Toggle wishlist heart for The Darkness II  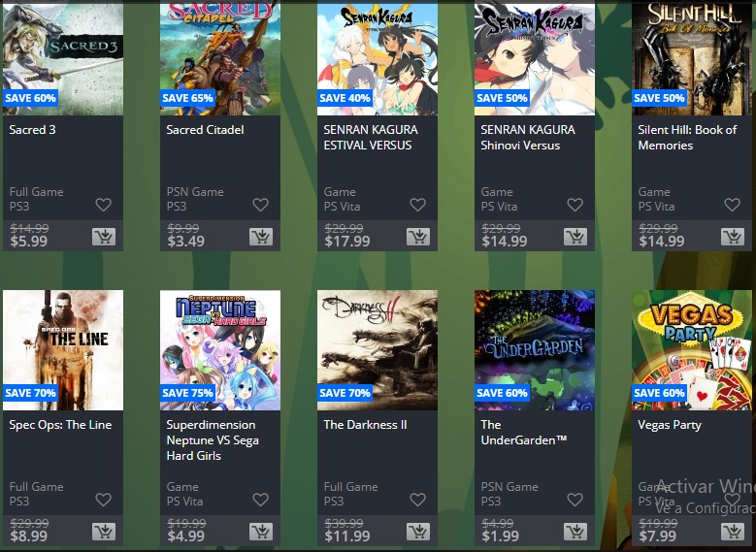[x=417, y=500]
